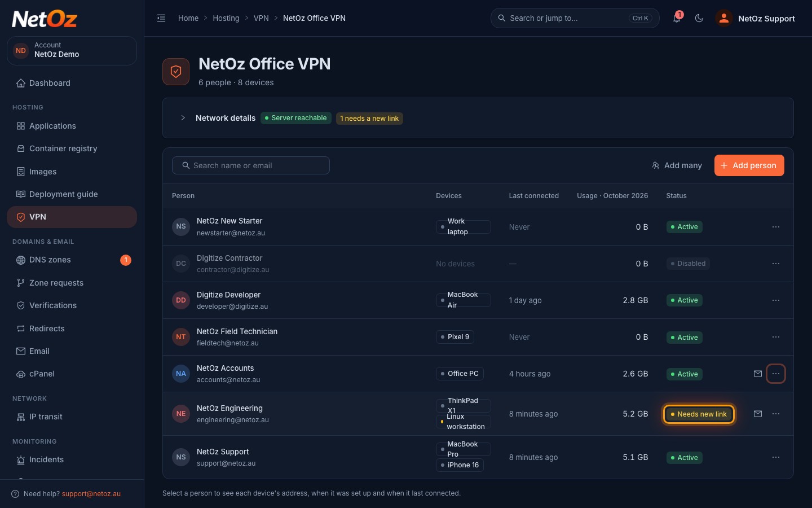Open the Search or jump to box
Image resolution: width=812 pixels, height=508 pixels.
pos(575,18)
